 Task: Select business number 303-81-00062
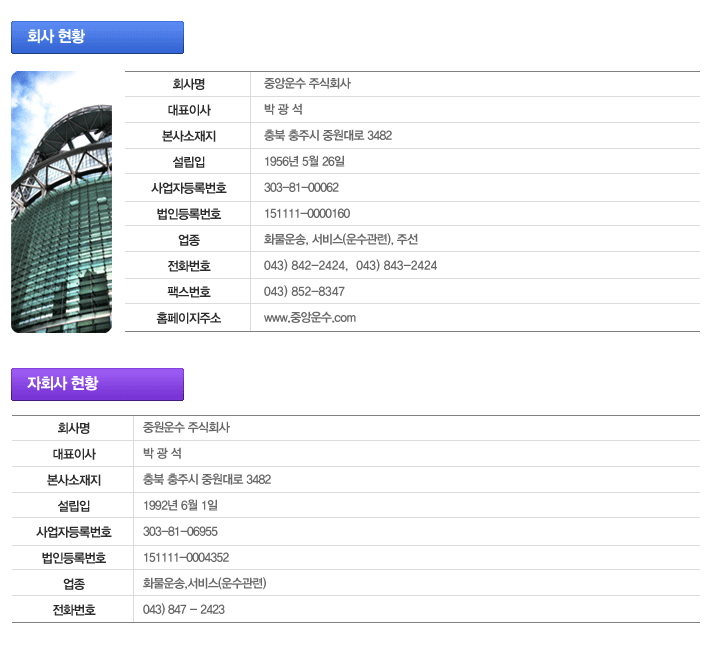[301, 188]
